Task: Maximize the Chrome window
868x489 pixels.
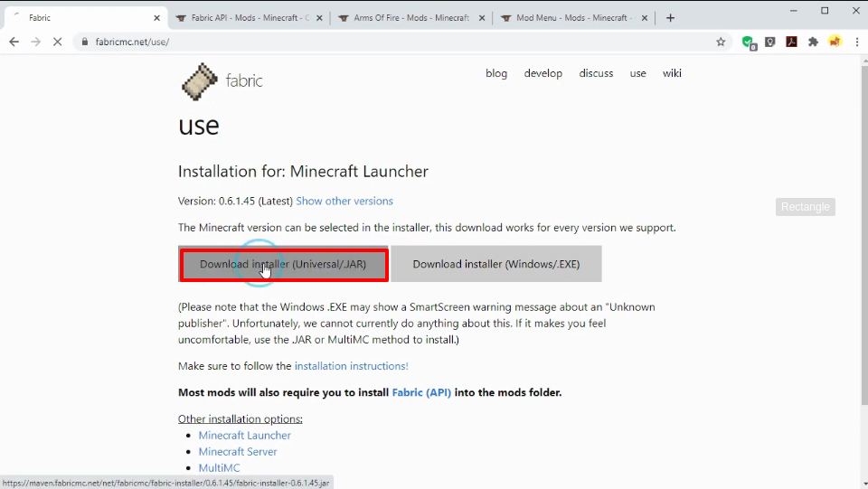Action: pos(825,11)
